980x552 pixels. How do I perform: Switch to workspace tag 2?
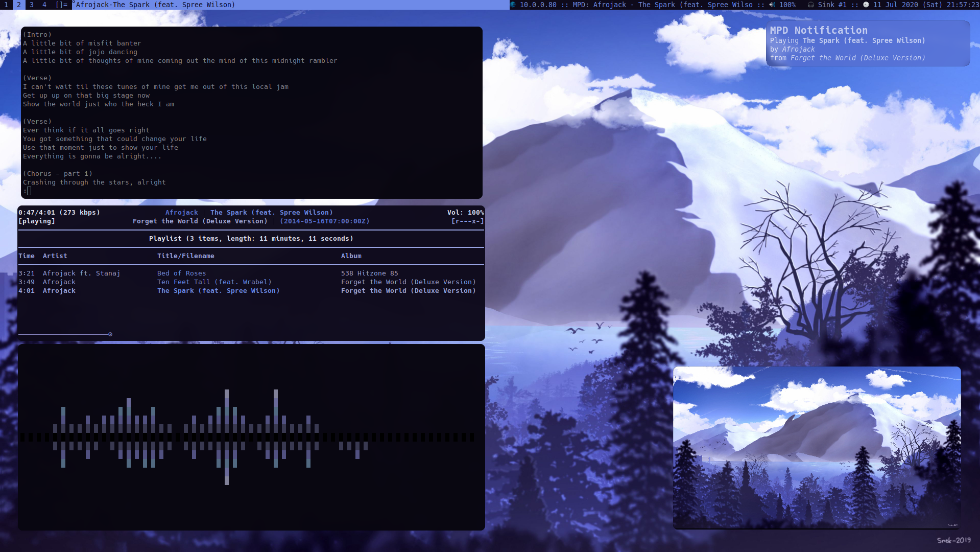click(x=19, y=5)
